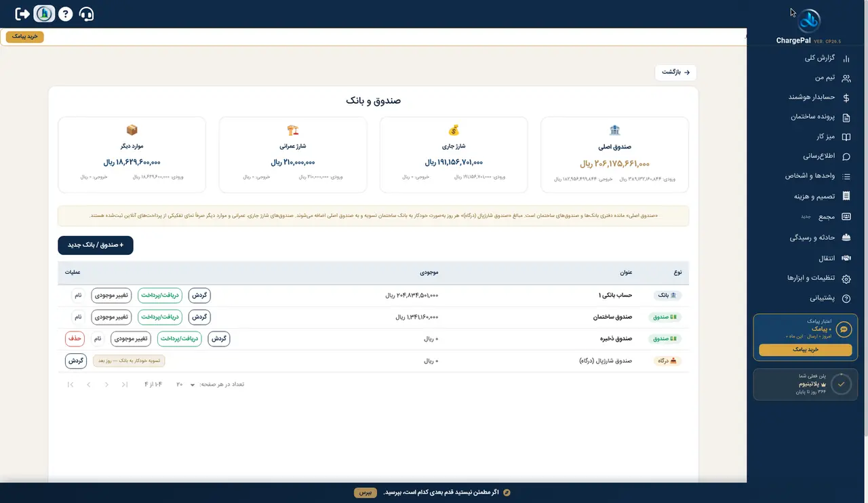Click the gear icon for تنظیمات و ابزارها

(846, 279)
